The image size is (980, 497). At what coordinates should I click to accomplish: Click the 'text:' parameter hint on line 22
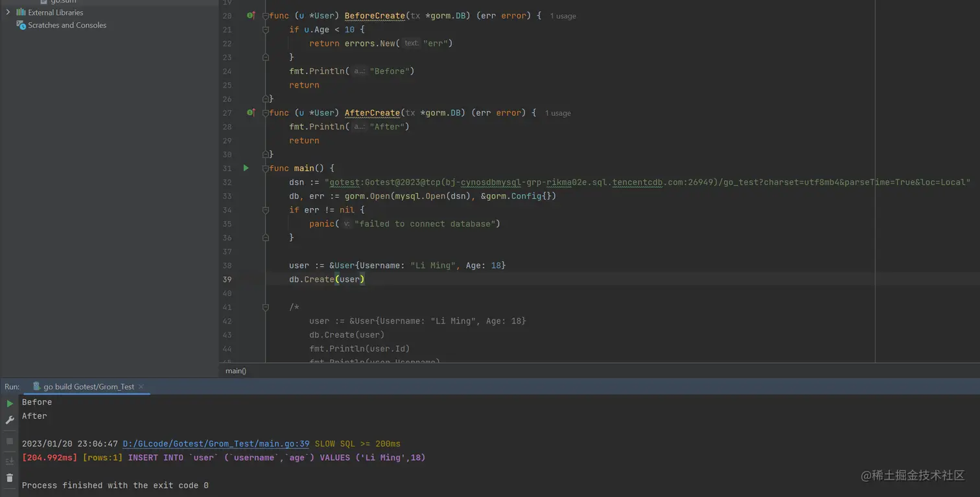coord(412,43)
